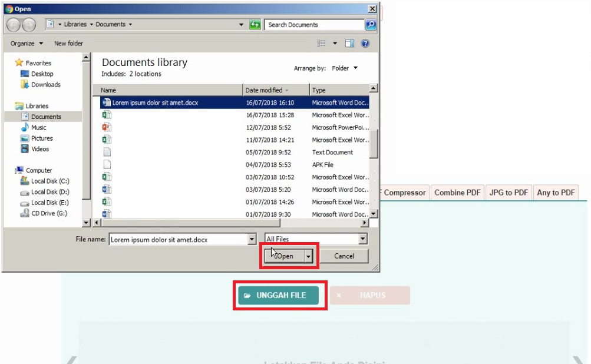591x364 pixels.
Task: Click the search magnifier icon
Action: point(371,25)
